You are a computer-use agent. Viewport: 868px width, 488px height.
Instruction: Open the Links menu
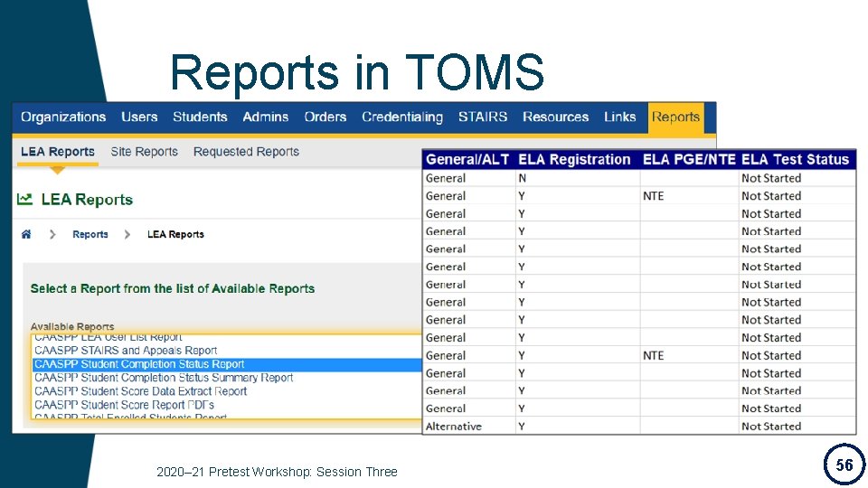click(620, 117)
